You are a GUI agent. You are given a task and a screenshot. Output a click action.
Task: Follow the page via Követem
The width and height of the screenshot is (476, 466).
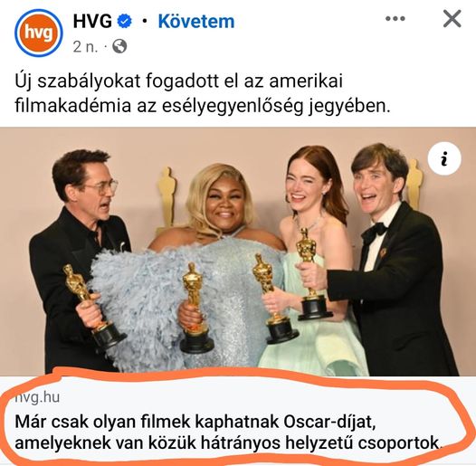196,22
